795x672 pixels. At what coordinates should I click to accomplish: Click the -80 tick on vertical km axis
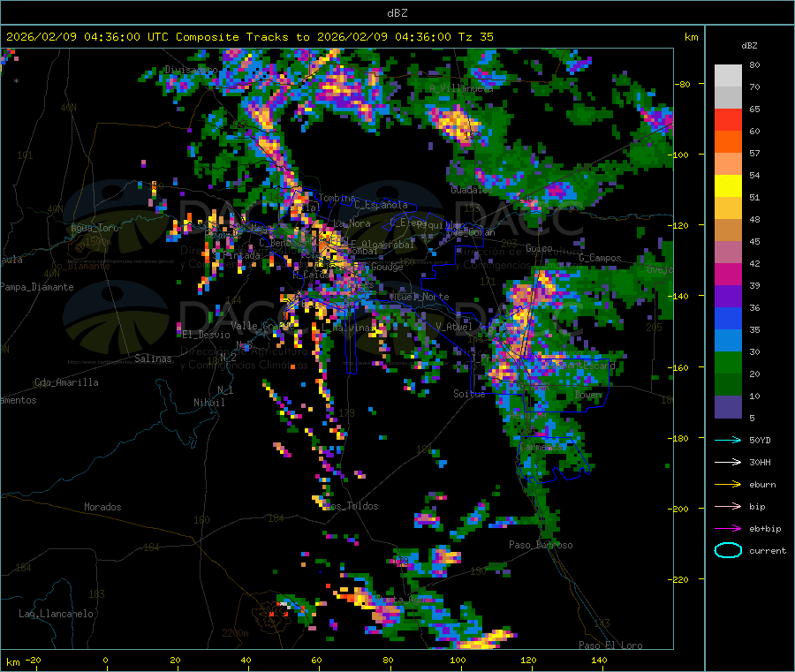[683, 84]
